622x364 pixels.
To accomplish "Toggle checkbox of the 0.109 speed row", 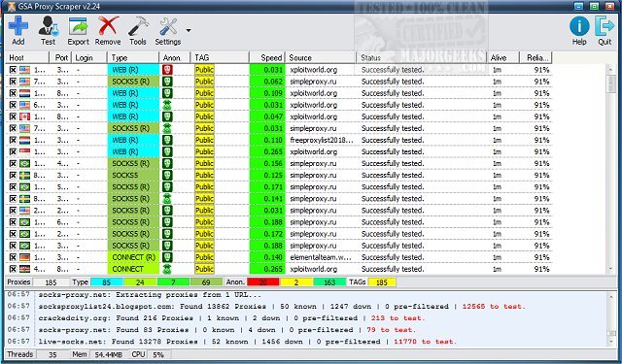I will (x=13, y=93).
